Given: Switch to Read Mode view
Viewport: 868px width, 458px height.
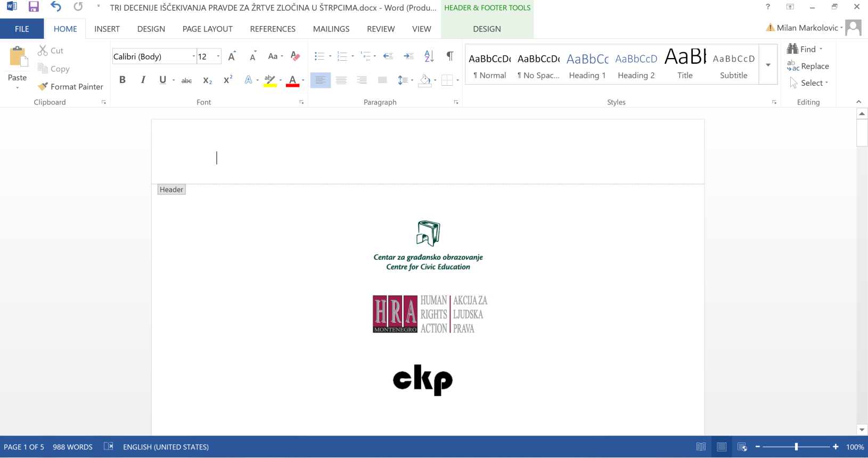Looking at the screenshot, I should point(701,447).
